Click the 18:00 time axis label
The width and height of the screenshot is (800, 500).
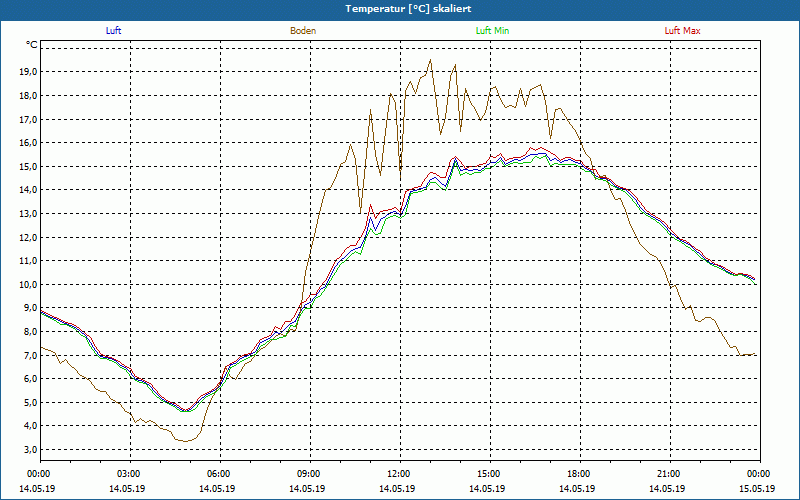580,474
